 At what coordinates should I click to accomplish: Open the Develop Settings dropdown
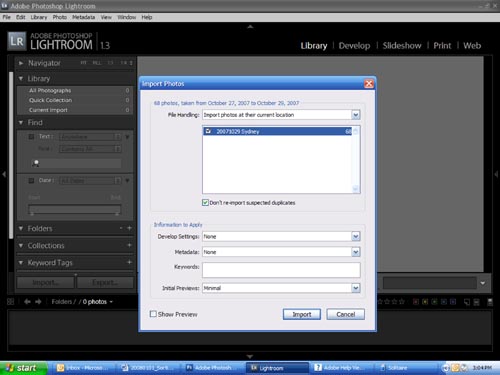click(356, 236)
